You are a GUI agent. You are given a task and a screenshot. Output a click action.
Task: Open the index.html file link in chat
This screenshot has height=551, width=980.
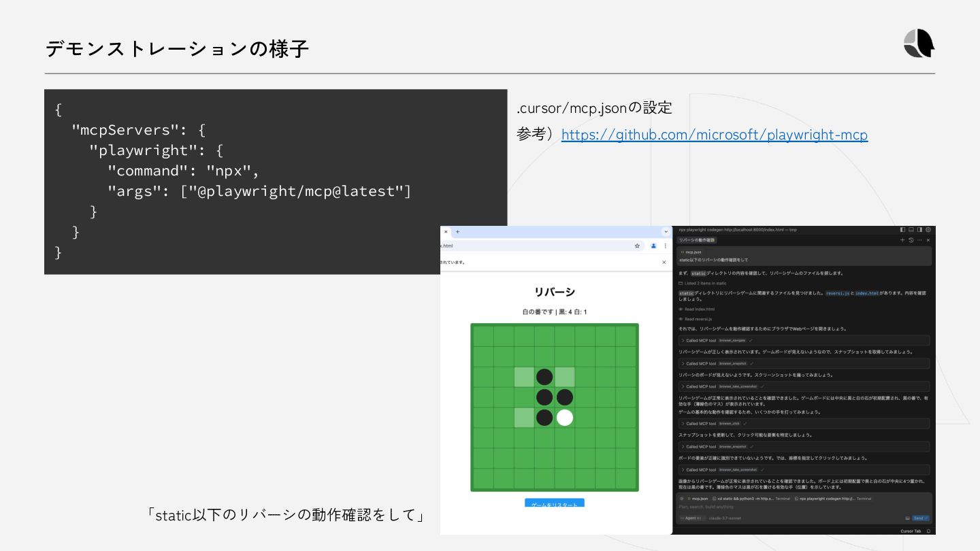pyautogui.click(x=867, y=293)
